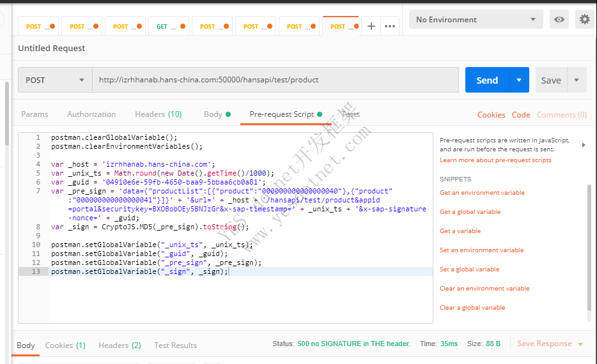This screenshot has width=597, height=364.
Task: Open a new request tab with plus icon
Action: tap(371, 26)
